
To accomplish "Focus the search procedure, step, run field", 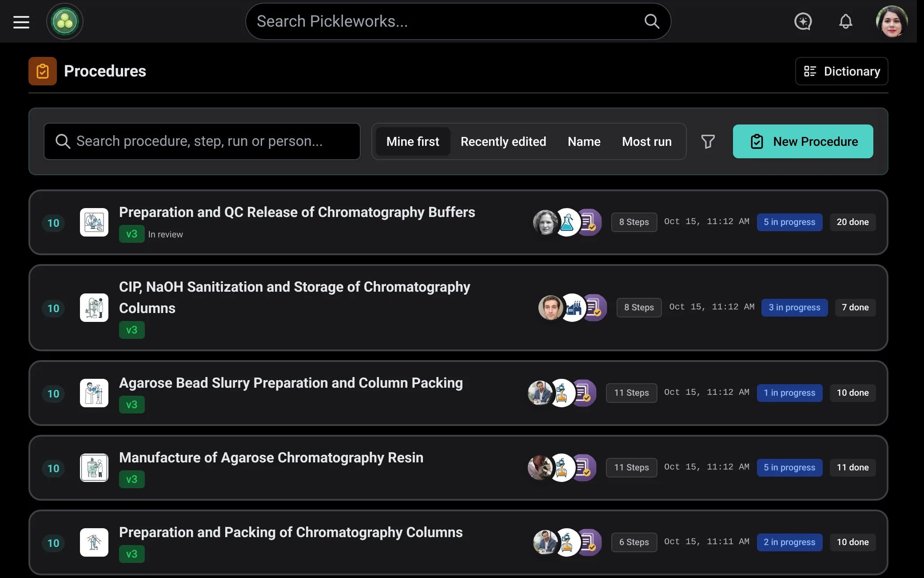I will (x=202, y=141).
